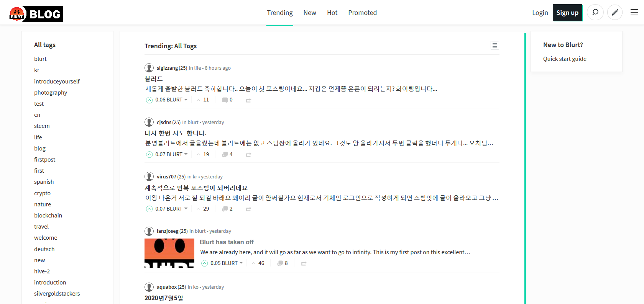This screenshot has width=644, height=304.
Task: Show voters list with 46 votes
Action: click(x=258, y=263)
